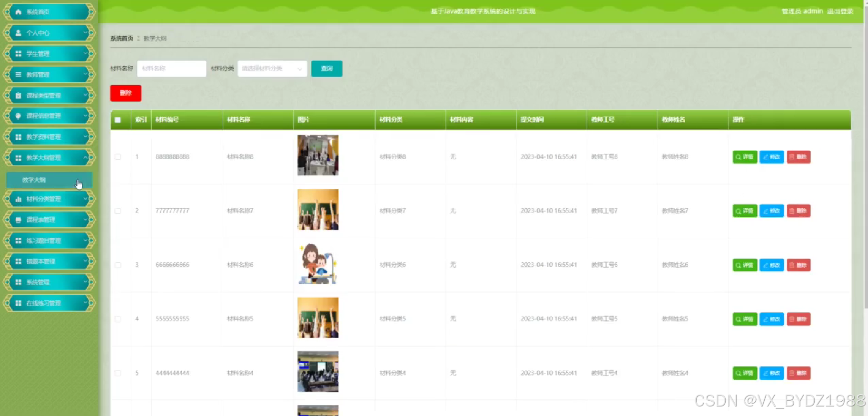
Task: Check the box for row 6666666666
Action: [118, 265]
